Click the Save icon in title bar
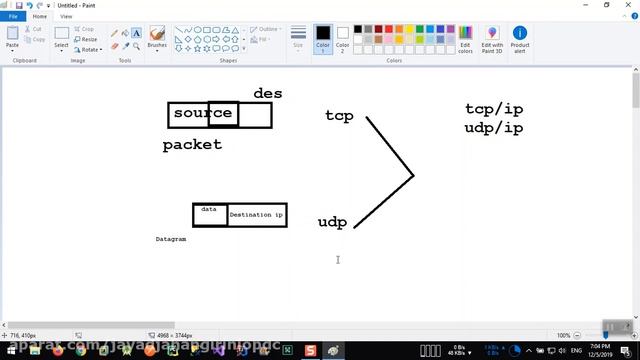Image resolution: width=640 pixels, height=360 pixels. 19,5
